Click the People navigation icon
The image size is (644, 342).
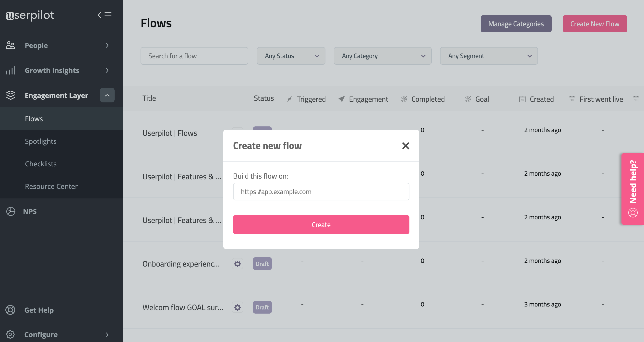click(x=11, y=45)
